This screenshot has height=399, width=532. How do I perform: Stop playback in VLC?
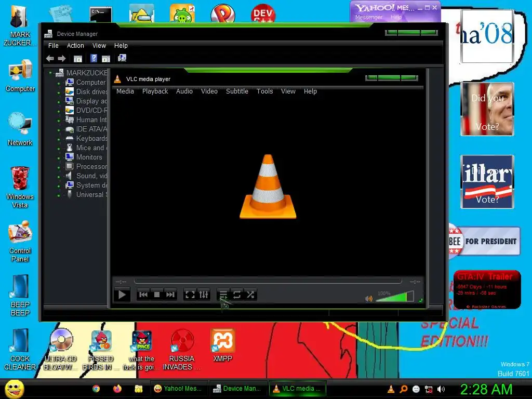(157, 295)
